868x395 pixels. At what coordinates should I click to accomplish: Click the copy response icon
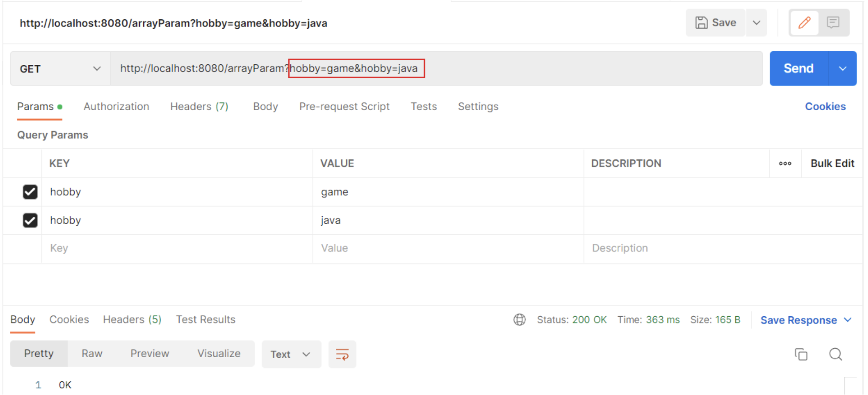801,355
